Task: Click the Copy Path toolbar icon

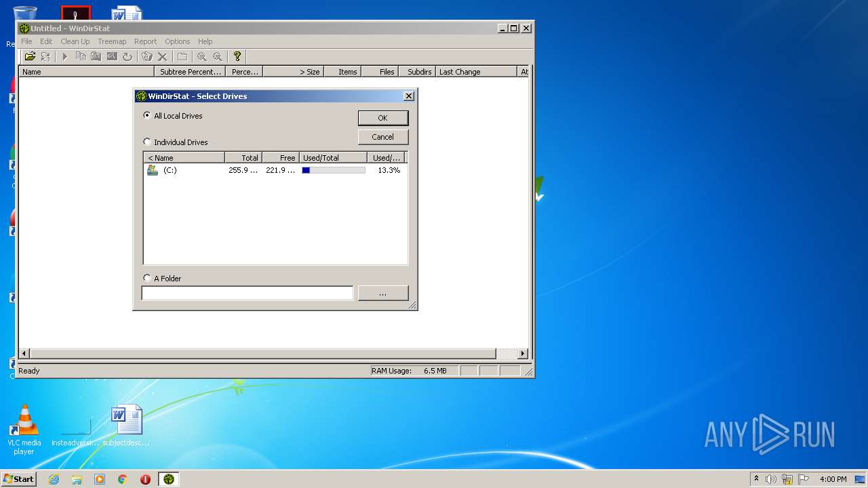Action: pyautogui.click(x=81, y=56)
